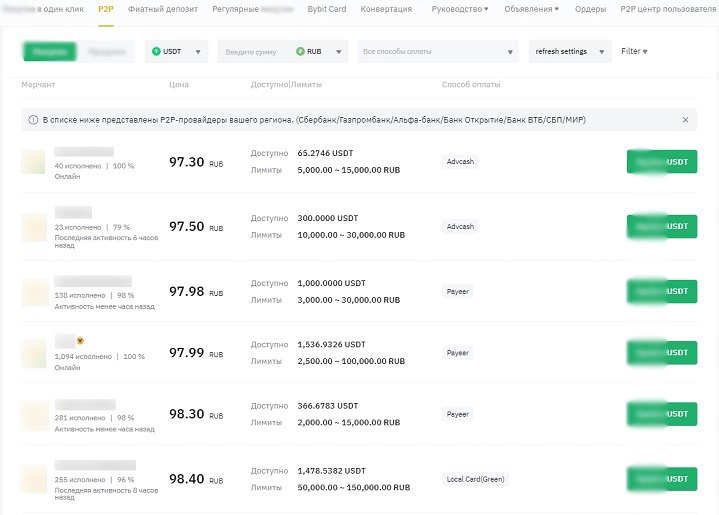
Task: Expand the Объявления menu
Action: coord(531,9)
